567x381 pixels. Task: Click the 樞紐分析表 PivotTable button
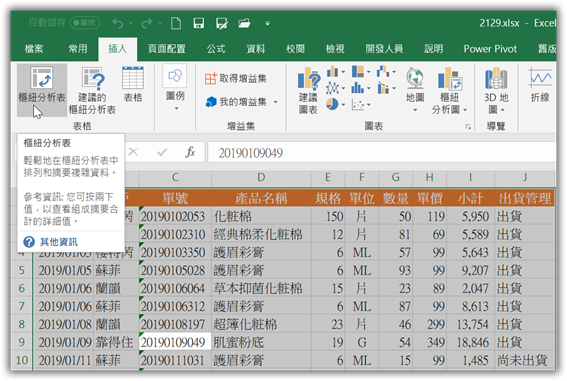pyautogui.click(x=42, y=89)
